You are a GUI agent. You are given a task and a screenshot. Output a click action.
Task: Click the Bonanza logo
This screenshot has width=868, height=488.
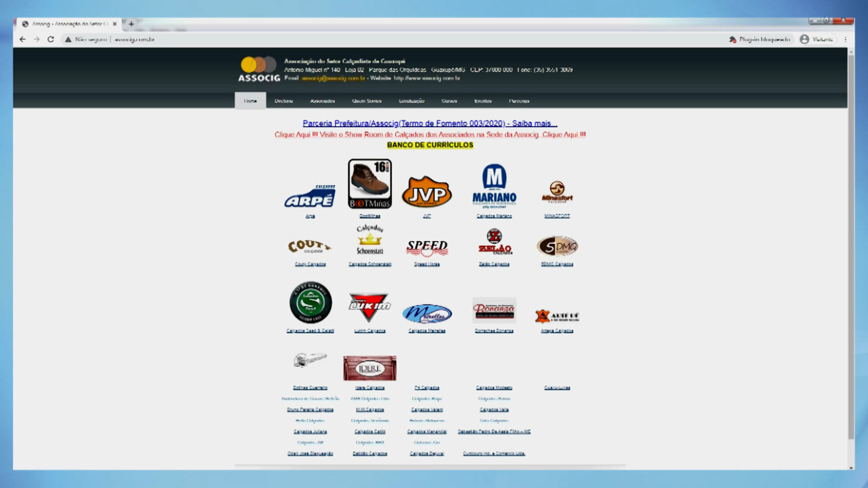[494, 310]
